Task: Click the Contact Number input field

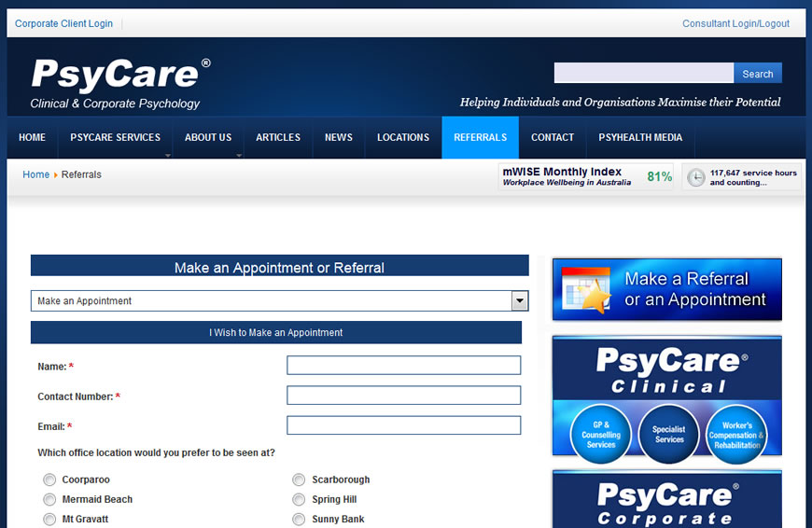Action: (403, 395)
